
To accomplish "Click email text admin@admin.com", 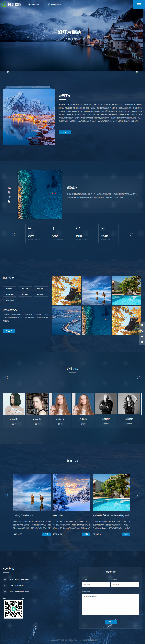I will [x=22, y=592].
